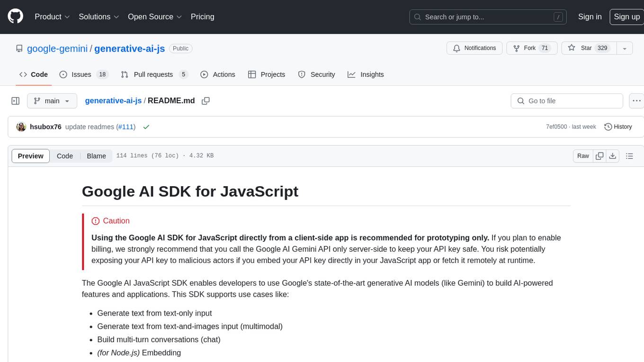Open the google-gemini owner link
Screen dimensions: 644x362
pos(57,48)
